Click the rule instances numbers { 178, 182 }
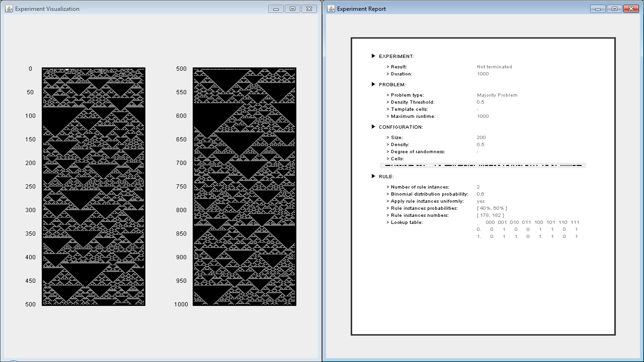The width and height of the screenshot is (644, 362). tap(490, 215)
